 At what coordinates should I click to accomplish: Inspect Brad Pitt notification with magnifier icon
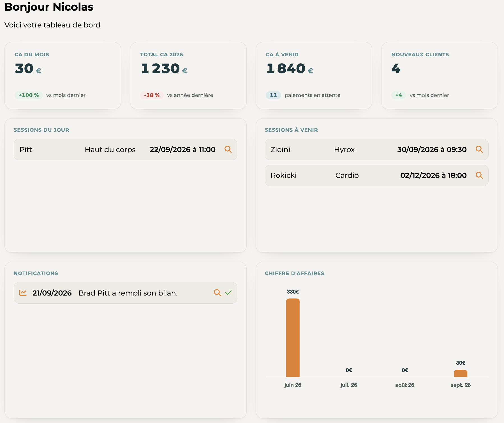point(217,293)
